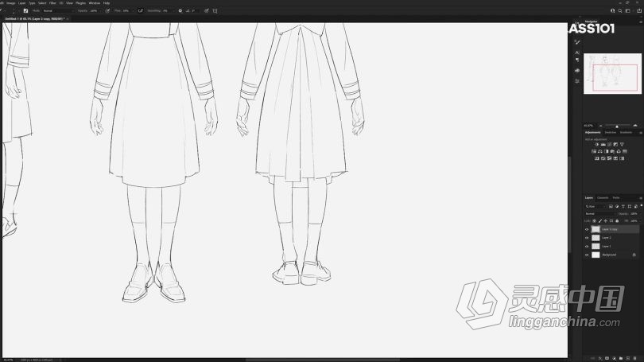The width and height of the screenshot is (644, 362).
Task: Click delete layer trash icon
Action: [x=635, y=358]
